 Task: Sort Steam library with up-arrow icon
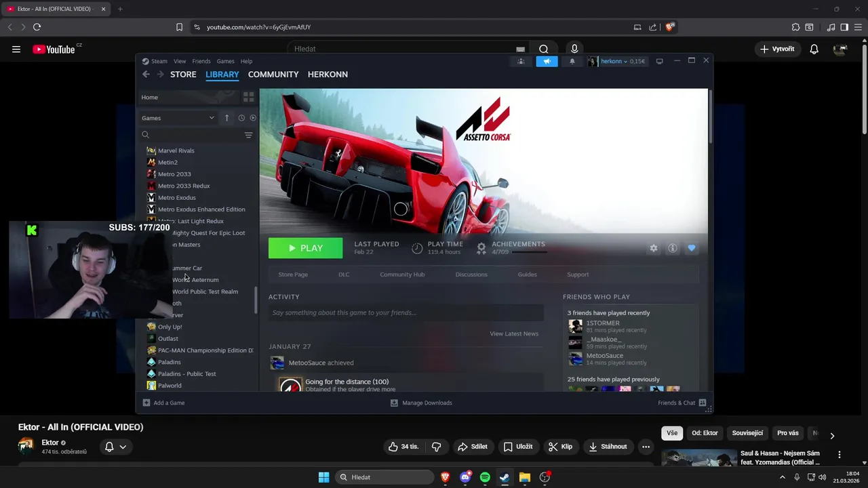tap(226, 118)
